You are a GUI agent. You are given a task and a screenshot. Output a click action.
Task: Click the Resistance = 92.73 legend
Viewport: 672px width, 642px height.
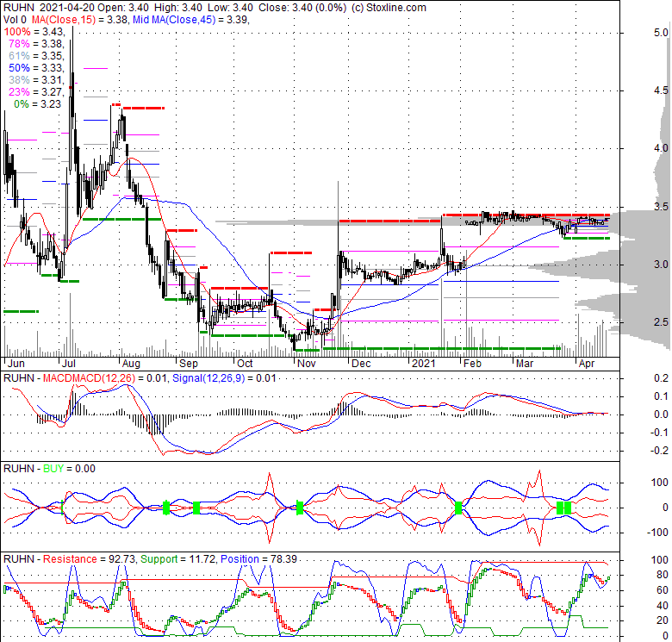pyautogui.click(x=90, y=559)
